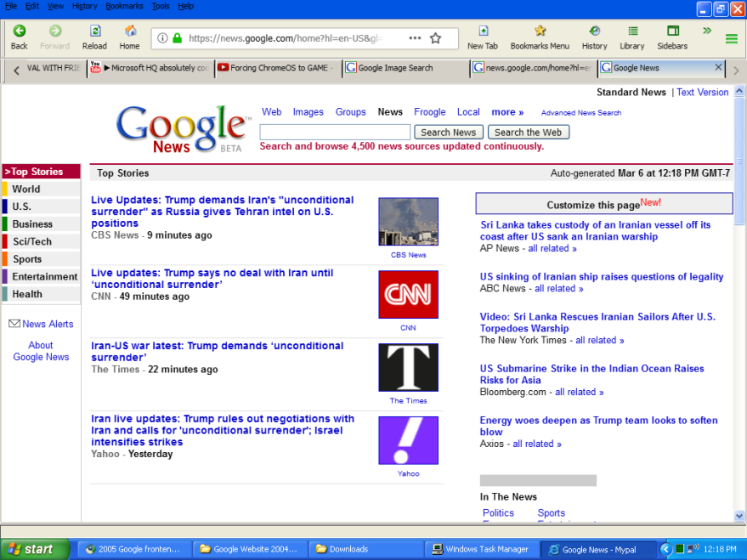Open the Tools menu
The image size is (747, 560).
pyautogui.click(x=161, y=6)
